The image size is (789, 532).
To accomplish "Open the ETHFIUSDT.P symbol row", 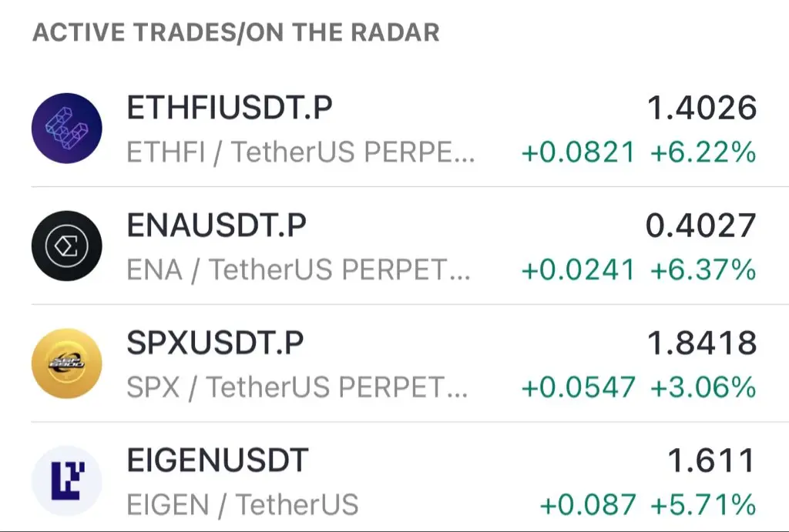I will (x=394, y=129).
